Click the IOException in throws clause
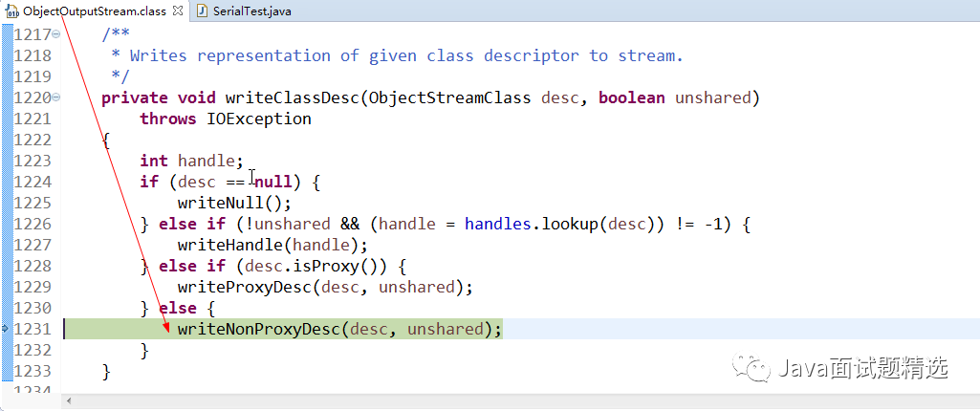The width and height of the screenshot is (980, 411). [x=259, y=119]
